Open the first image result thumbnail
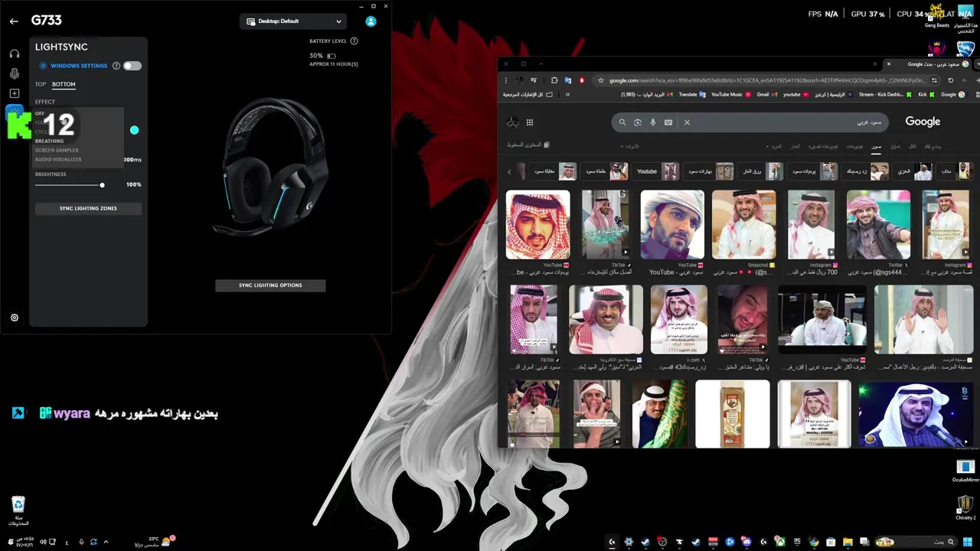 click(537, 225)
